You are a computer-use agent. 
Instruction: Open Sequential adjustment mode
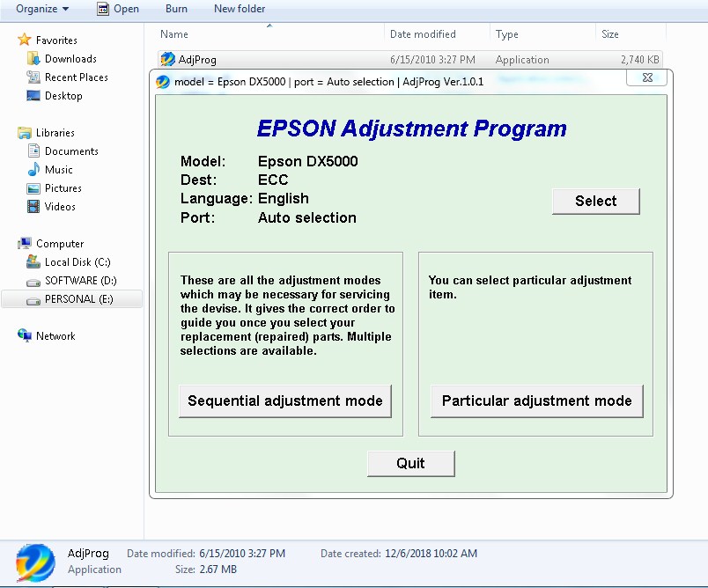click(285, 401)
